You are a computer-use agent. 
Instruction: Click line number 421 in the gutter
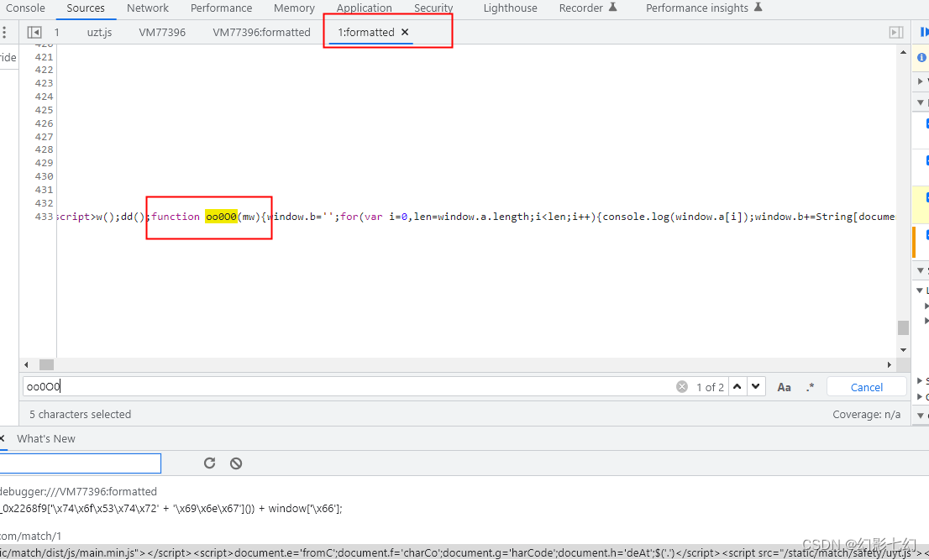44,57
